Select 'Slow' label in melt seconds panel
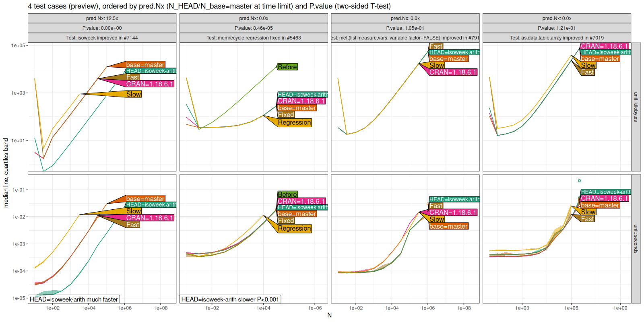The width and height of the screenshot is (644, 322). coord(437,219)
